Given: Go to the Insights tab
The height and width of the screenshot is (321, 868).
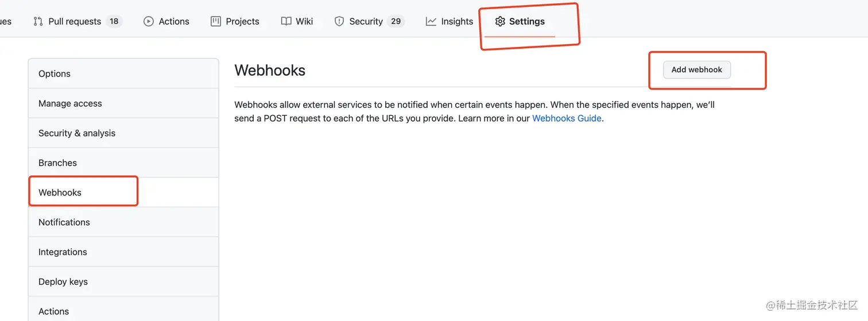Looking at the screenshot, I should (x=457, y=21).
